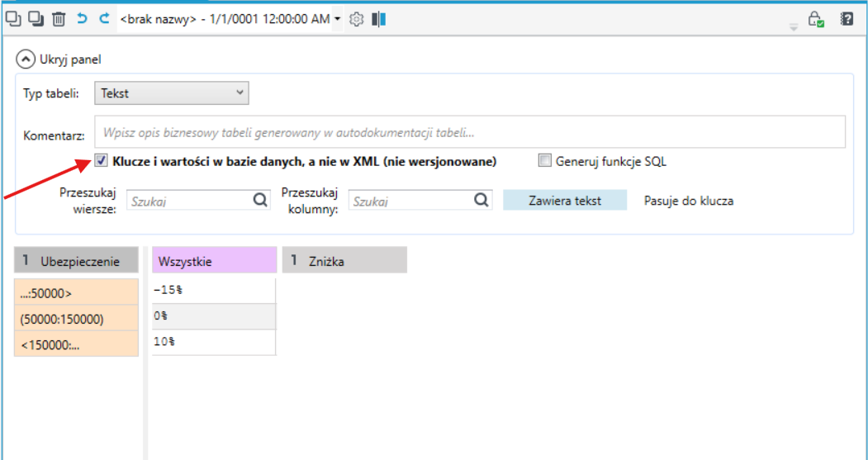868x460 pixels.
Task: Redo the change with the right arrow
Action: 104,19
